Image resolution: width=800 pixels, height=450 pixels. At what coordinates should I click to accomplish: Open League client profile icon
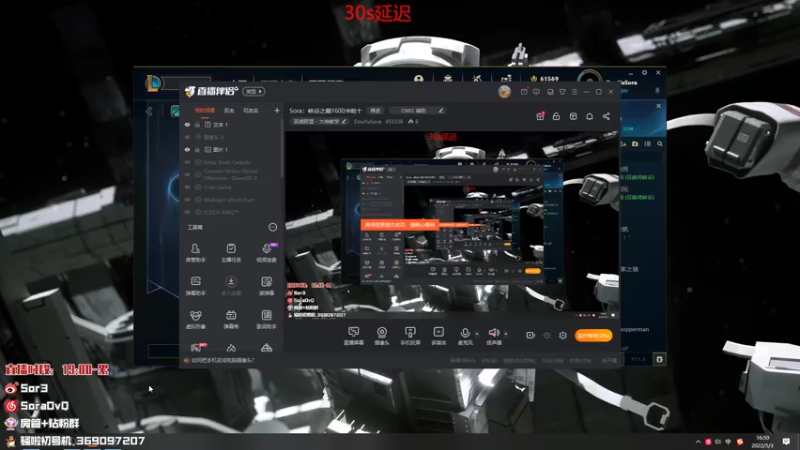(x=419, y=79)
